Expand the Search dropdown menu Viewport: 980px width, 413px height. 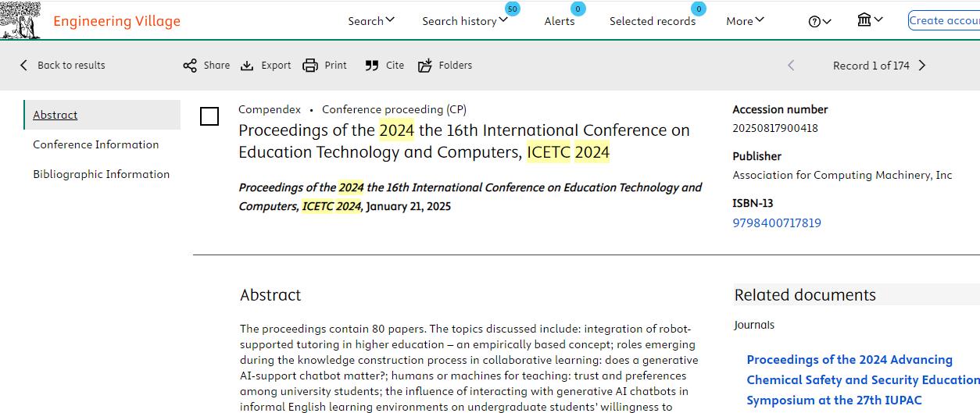coord(371,21)
